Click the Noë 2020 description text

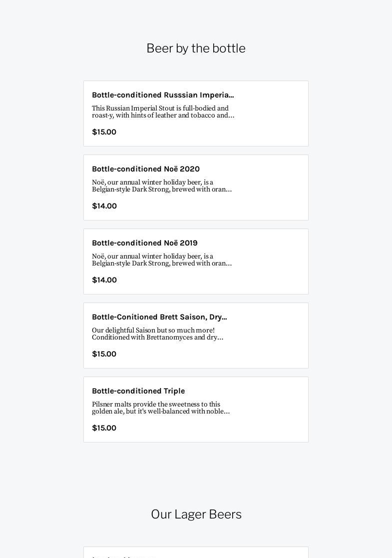162,185
